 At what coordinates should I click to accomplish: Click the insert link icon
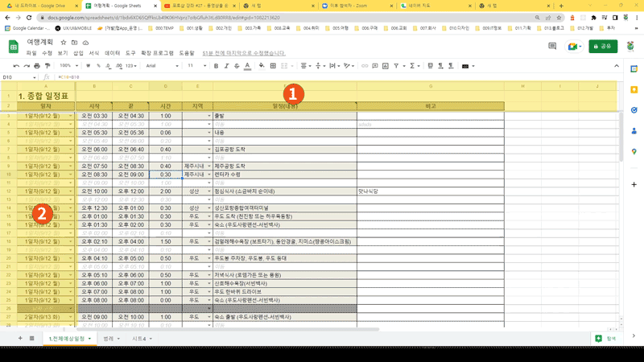pos(365,66)
